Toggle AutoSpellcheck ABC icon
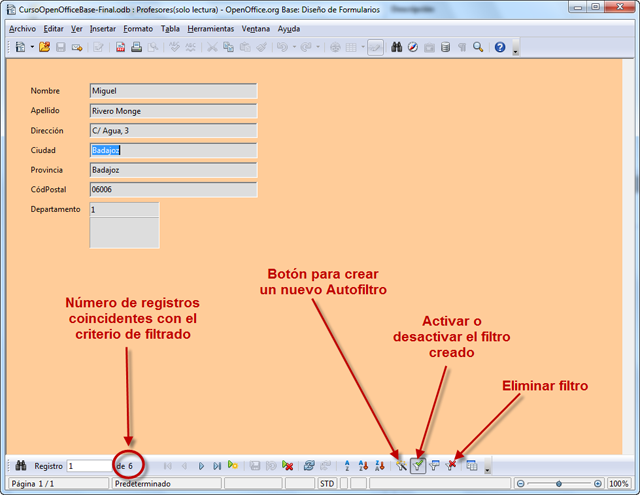640x495 pixels. (x=191, y=47)
